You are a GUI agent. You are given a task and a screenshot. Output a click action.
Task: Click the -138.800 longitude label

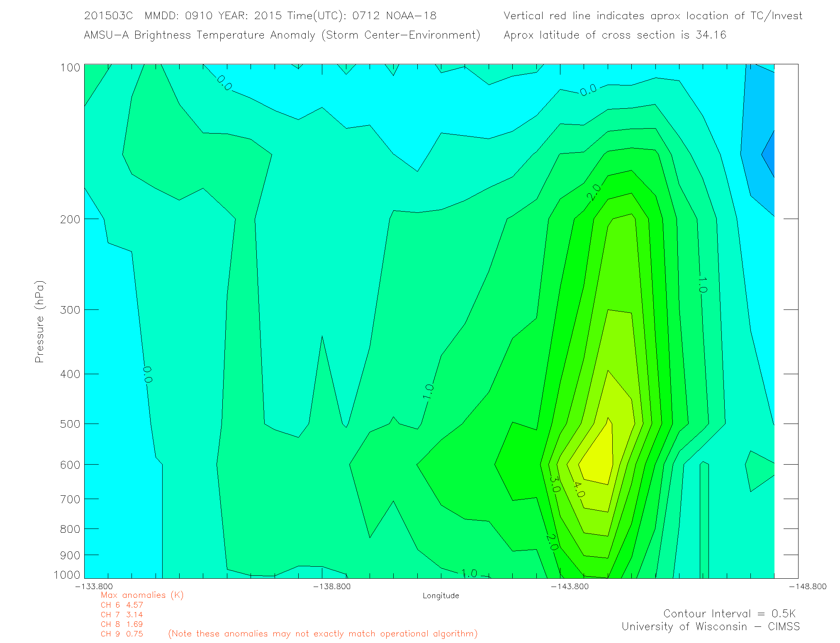pos(332,586)
